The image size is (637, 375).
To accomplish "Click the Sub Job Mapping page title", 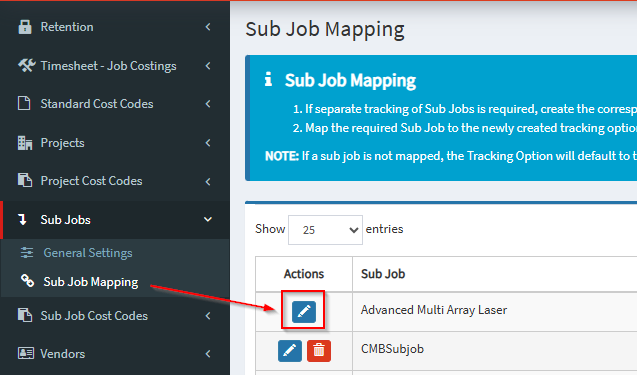I will [325, 30].
